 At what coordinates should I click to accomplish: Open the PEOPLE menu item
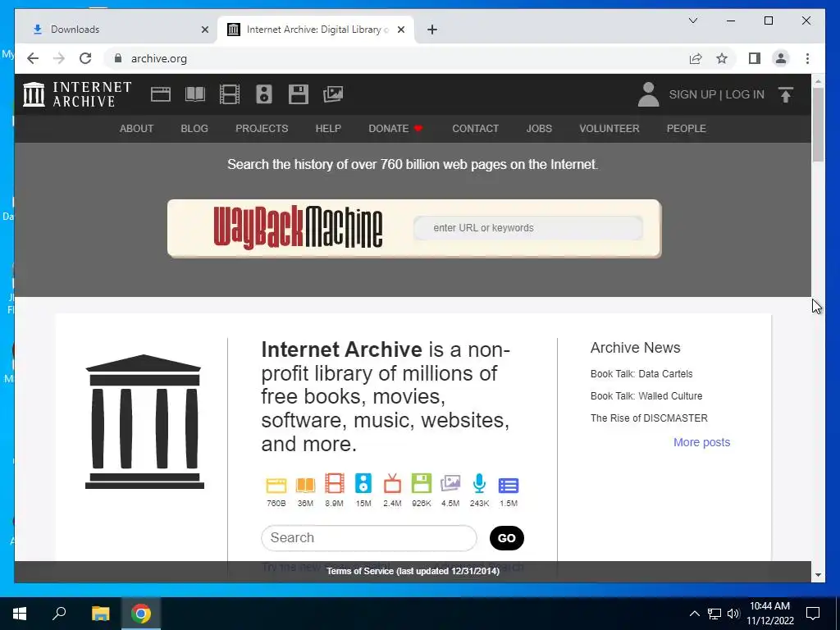point(687,129)
